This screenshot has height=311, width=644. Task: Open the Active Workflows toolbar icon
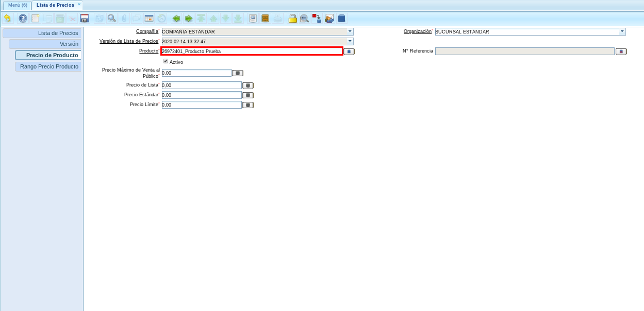(x=317, y=18)
